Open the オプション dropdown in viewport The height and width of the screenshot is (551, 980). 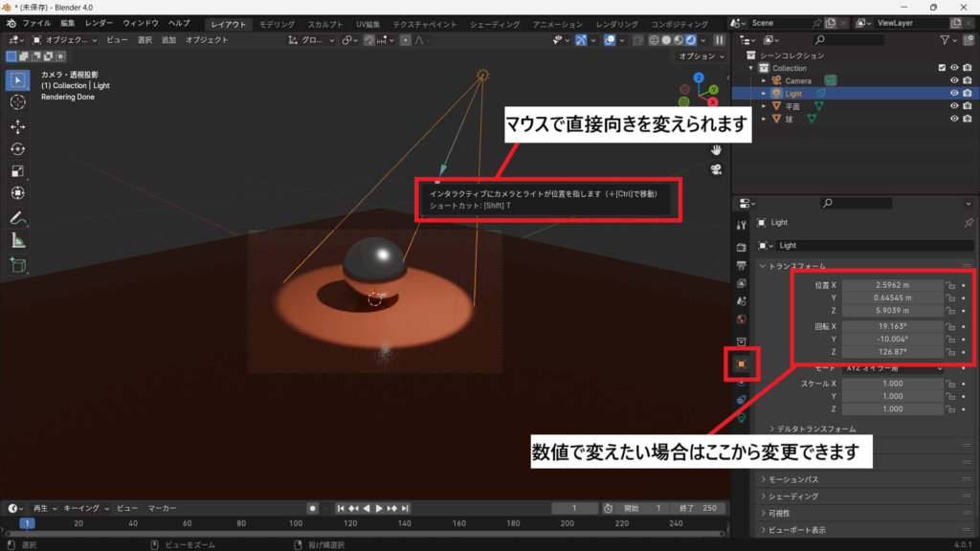[698, 56]
